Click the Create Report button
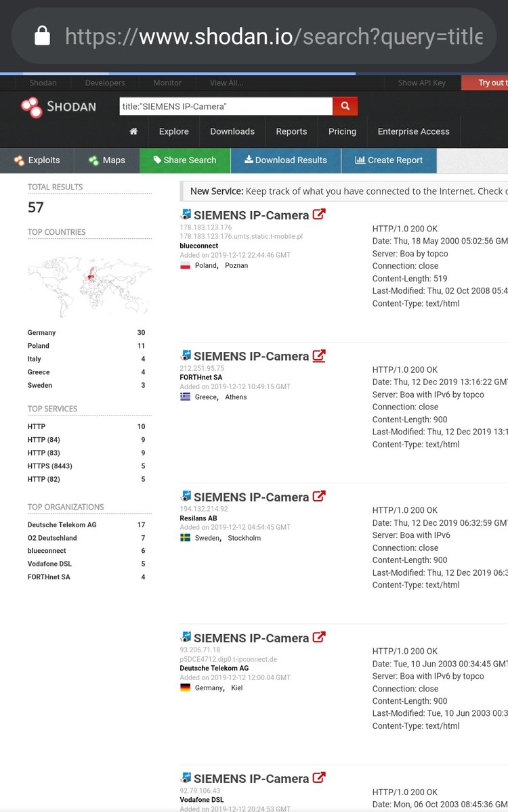Screen dimensions: 508x812 tap(389, 160)
